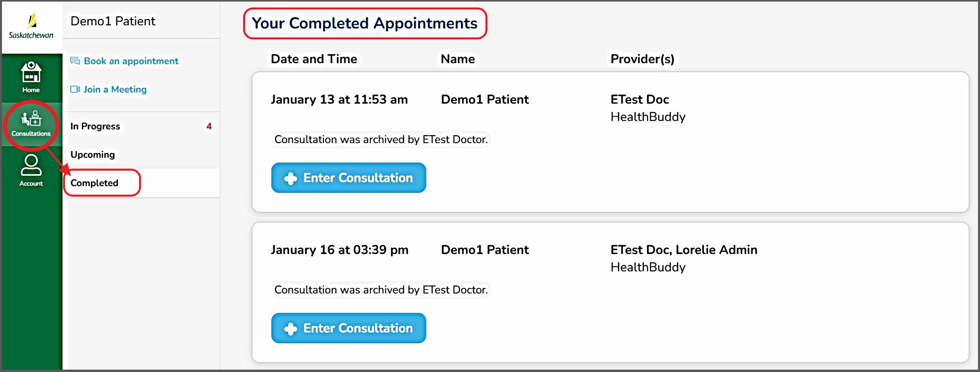Image resolution: width=980 pixels, height=372 pixels.
Task: Enter Consultation for January 16 appointment
Action: [348, 328]
